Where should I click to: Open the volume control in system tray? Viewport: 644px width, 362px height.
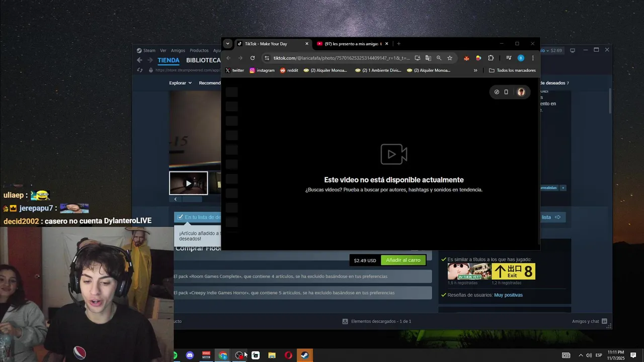point(589,355)
